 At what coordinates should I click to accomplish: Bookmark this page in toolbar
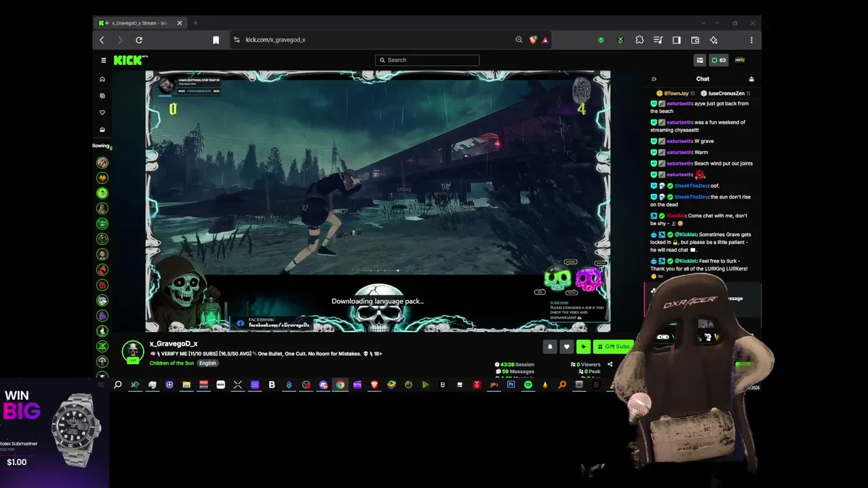click(216, 40)
